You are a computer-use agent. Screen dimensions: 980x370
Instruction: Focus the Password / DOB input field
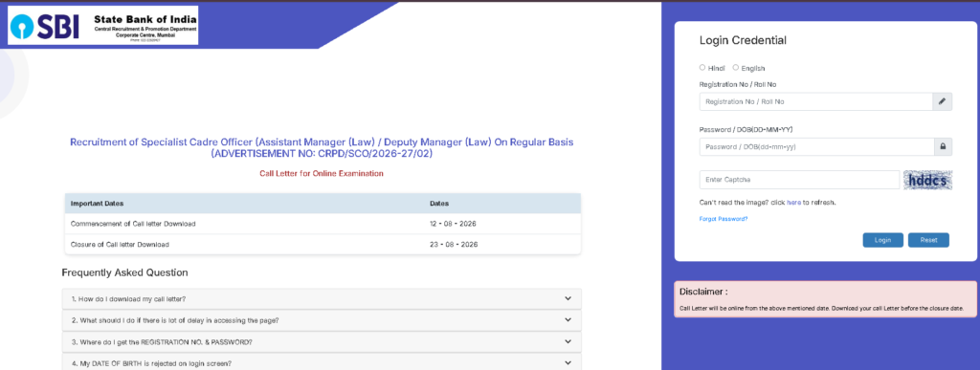coord(816,147)
